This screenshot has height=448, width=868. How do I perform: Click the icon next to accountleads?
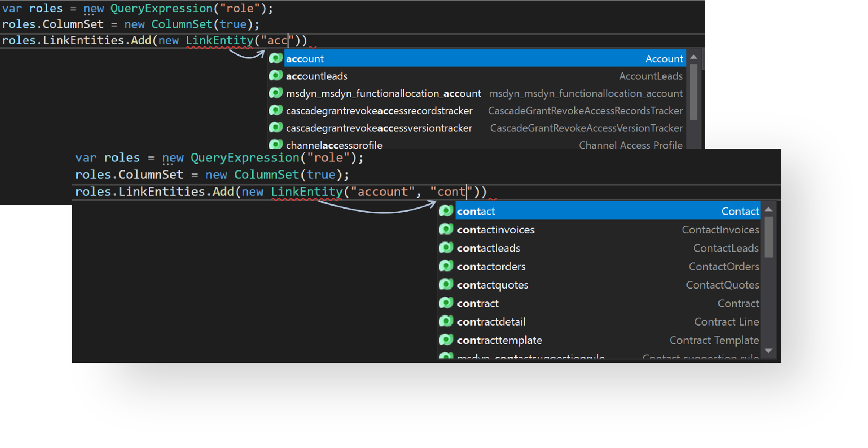point(275,76)
